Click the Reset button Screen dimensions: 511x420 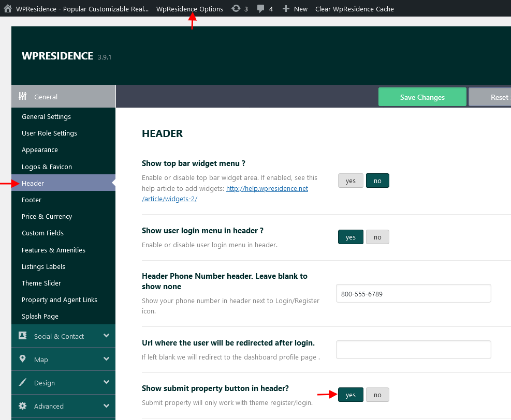[x=490, y=97]
